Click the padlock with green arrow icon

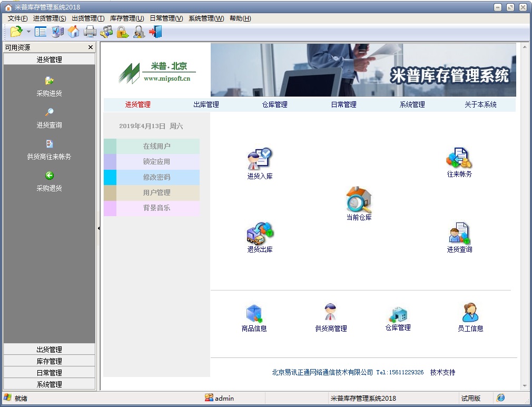click(x=123, y=32)
